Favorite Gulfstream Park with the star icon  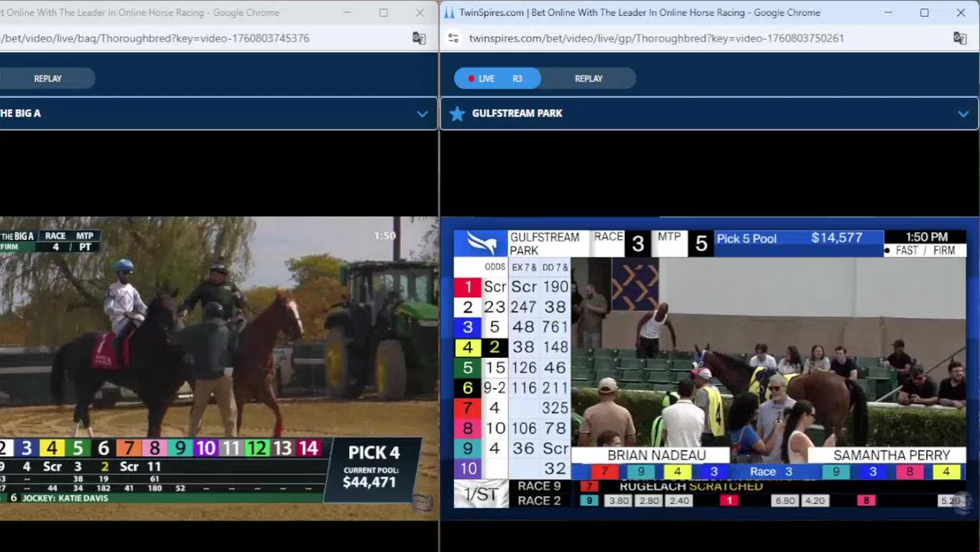point(457,113)
